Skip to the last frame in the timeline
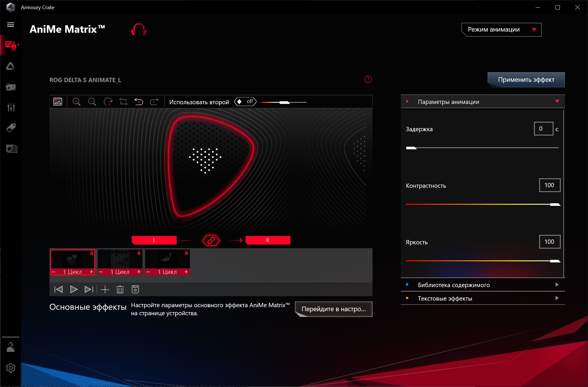 [89, 289]
